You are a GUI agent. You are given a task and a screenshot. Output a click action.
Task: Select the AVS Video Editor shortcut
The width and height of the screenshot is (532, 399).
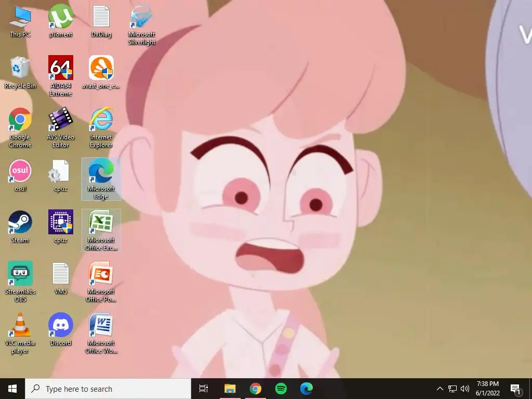coord(61,128)
